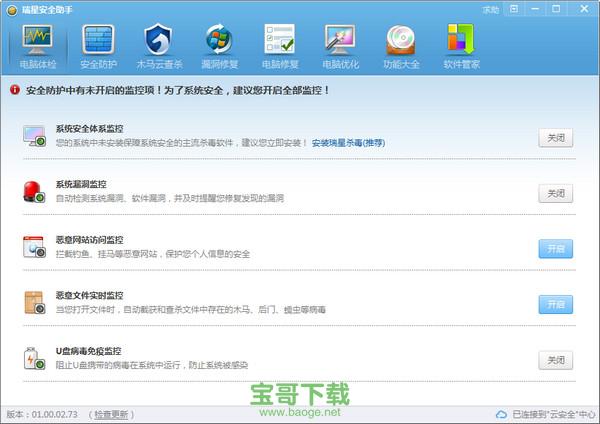The height and width of the screenshot is (424, 600).
Task: Open the 电脑体检 tab
Action: pos(38,46)
